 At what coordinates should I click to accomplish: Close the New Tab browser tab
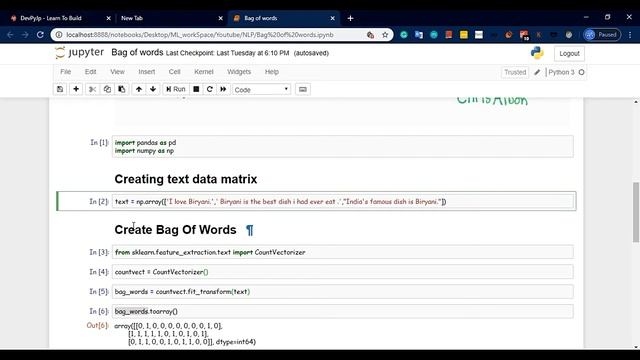(220, 18)
